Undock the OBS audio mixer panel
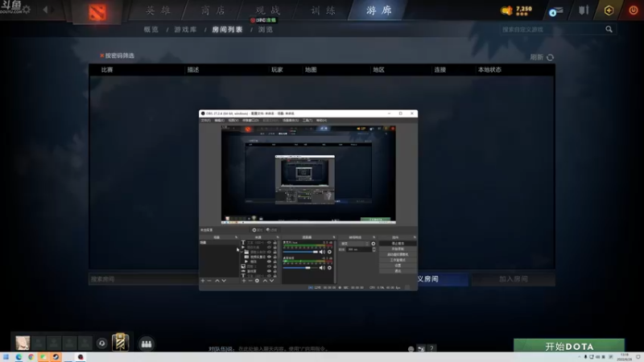 pyautogui.click(x=334, y=237)
